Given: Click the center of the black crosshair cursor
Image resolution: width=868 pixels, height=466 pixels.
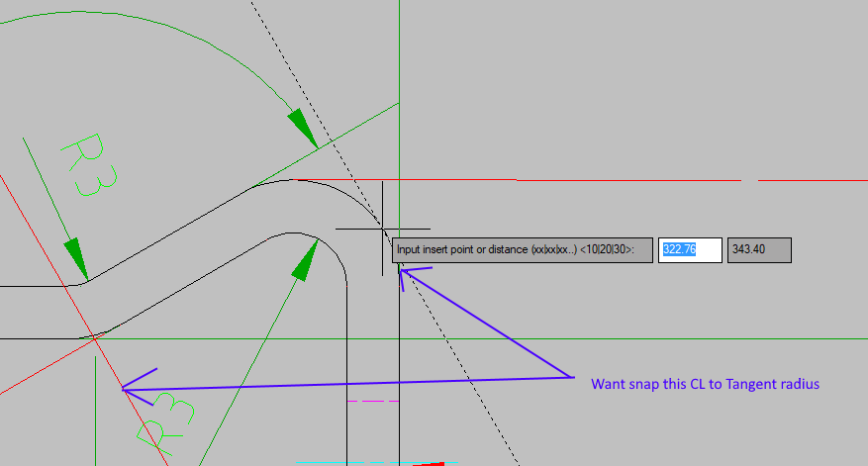Looking at the screenshot, I should (x=382, y=228).
